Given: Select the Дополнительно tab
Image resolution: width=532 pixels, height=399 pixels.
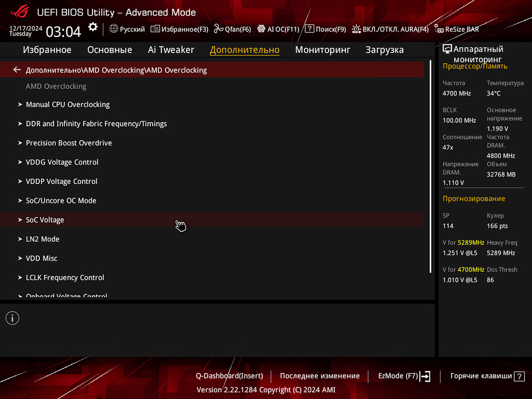Looking at the screenshot, I should [245, 50].
